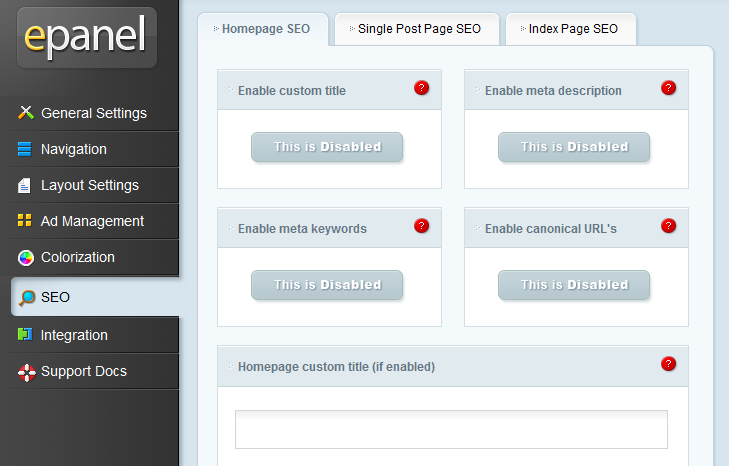Open help for Enable canonical URL's
729x466 pixels.
pos(668,226)
